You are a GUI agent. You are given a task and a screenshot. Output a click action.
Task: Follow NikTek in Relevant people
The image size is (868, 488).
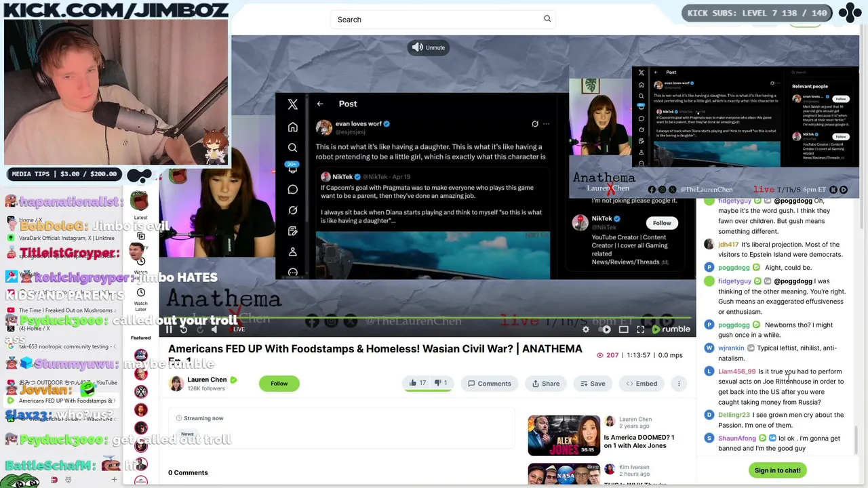pos(662,223)
